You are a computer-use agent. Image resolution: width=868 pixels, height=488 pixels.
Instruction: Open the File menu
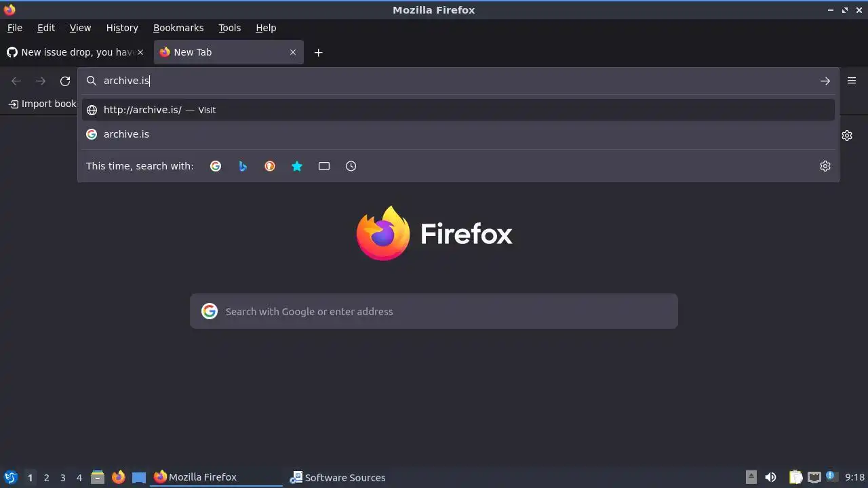point(15,28)
